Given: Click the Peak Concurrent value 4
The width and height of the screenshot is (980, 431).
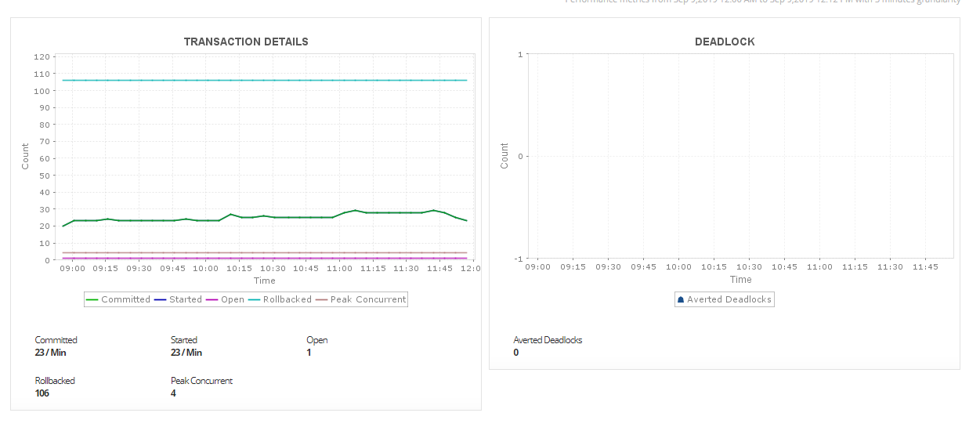Looking at the screenshot, I should (173, 393).
